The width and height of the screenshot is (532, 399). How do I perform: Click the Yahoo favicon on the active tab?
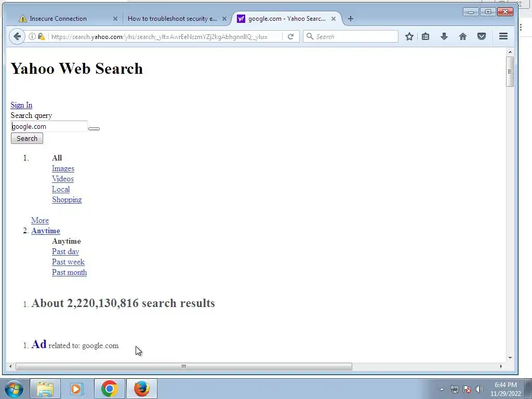241,19
